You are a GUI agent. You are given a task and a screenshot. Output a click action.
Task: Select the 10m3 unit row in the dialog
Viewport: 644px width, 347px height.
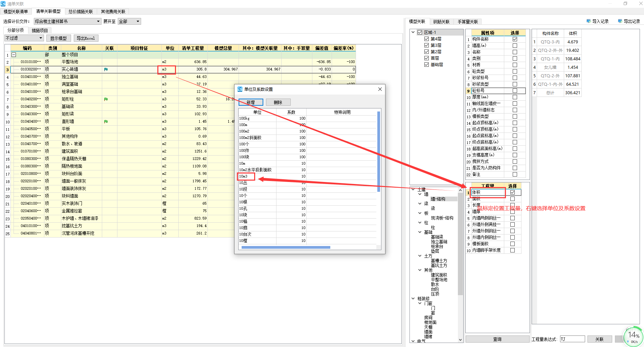point(308,176)
